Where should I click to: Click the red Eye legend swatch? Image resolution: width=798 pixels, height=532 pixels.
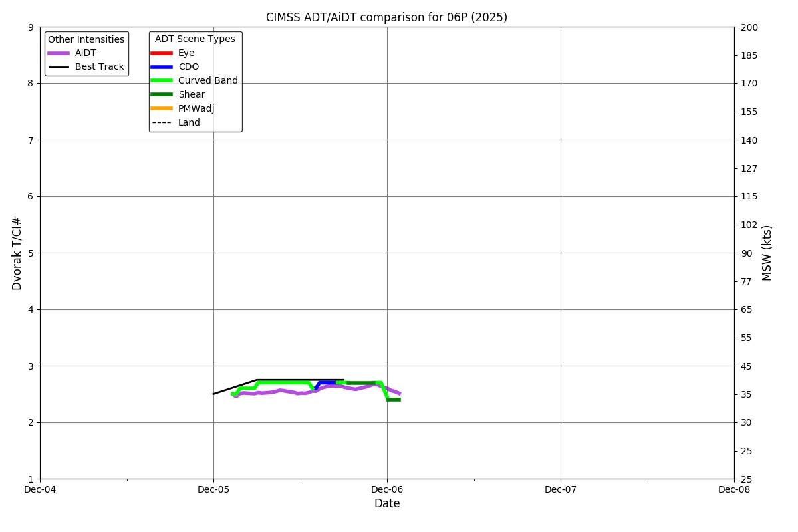(x=162, y=53)
